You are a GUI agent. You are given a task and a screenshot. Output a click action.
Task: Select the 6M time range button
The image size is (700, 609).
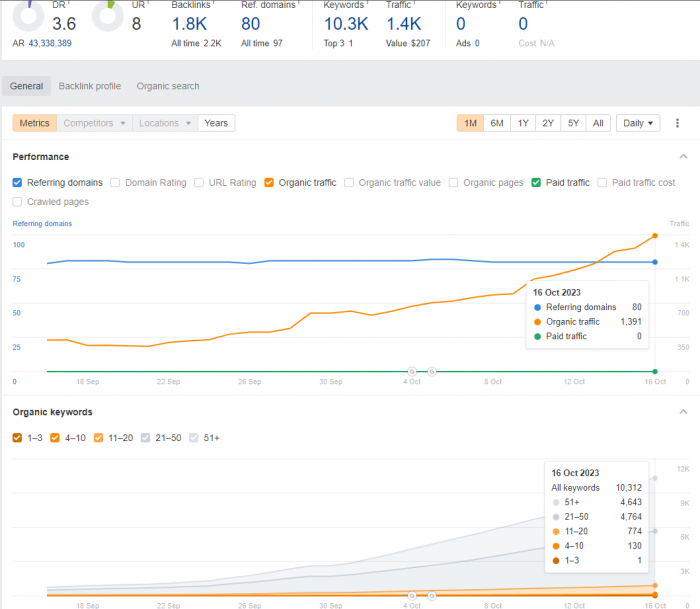(496, 123)
